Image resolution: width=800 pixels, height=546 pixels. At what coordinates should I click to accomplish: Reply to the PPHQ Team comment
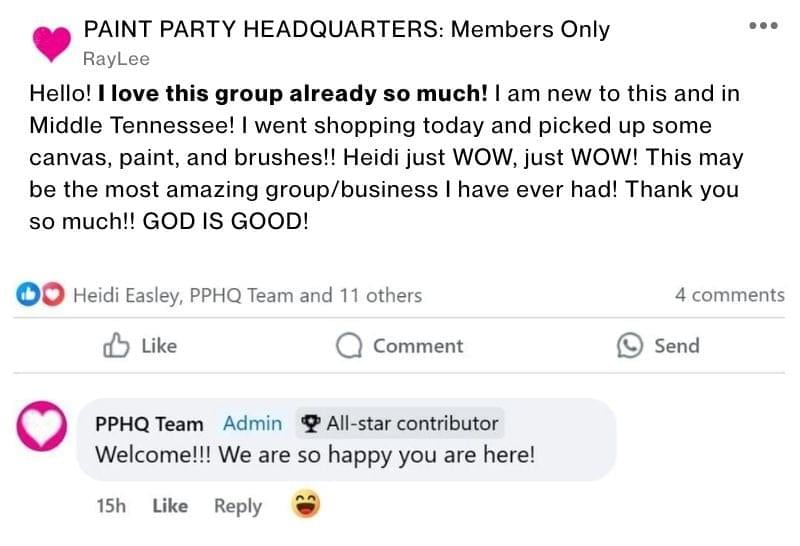coord(238,506)
